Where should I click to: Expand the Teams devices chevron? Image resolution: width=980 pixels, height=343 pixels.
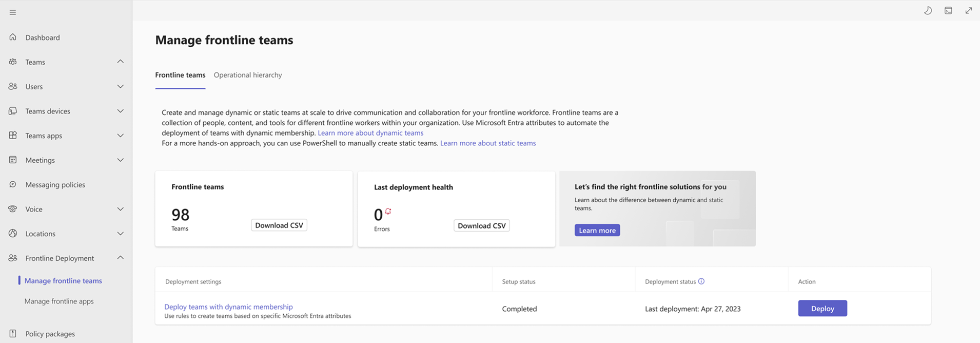click(x=120, y=111)
